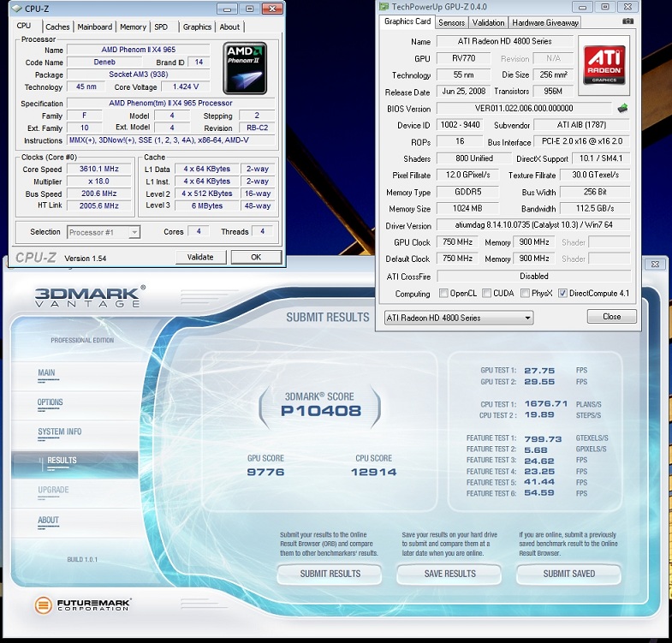Click the CPU-Z processor Name field
Screen dimensions: 672x643
138,50
